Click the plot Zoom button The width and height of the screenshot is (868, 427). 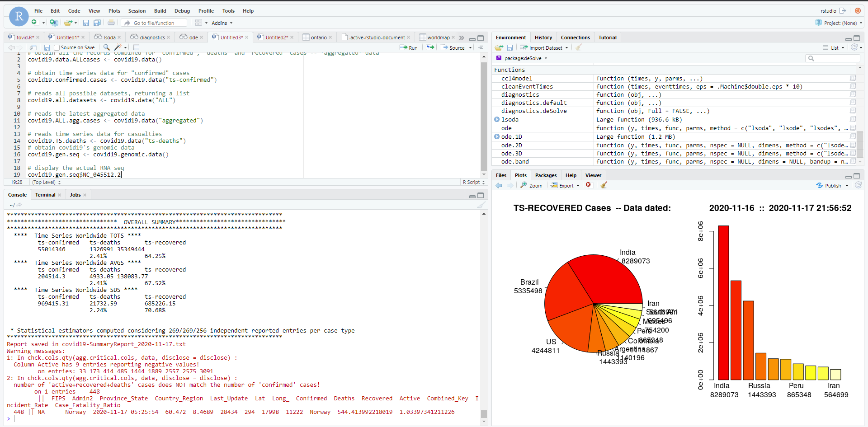531,186
